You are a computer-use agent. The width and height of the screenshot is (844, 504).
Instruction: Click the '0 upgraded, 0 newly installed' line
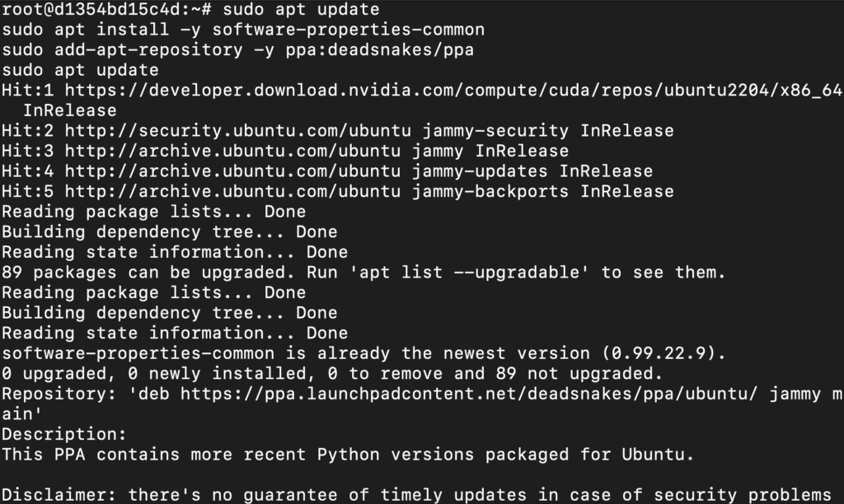[x=332, y=373]
